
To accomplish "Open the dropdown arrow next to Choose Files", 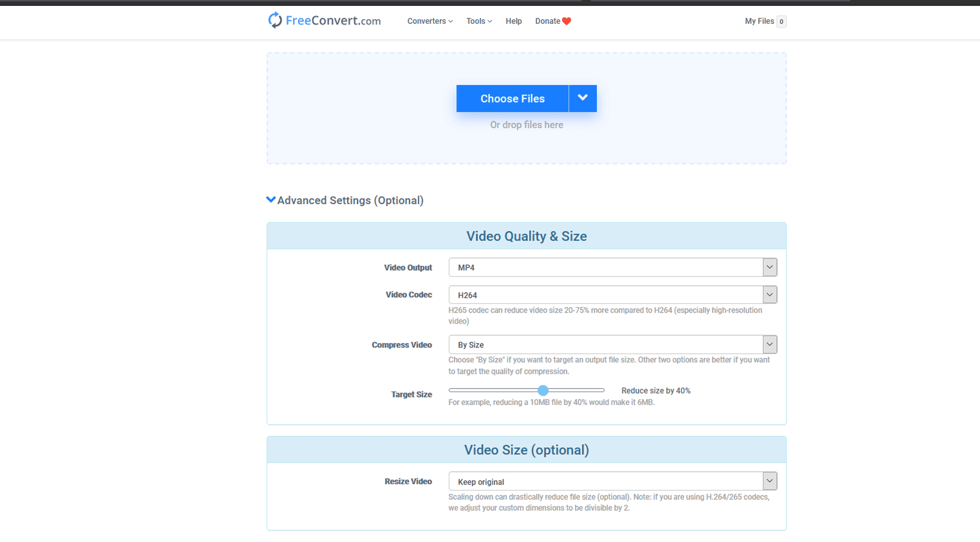I will click(x=582, y=98).
